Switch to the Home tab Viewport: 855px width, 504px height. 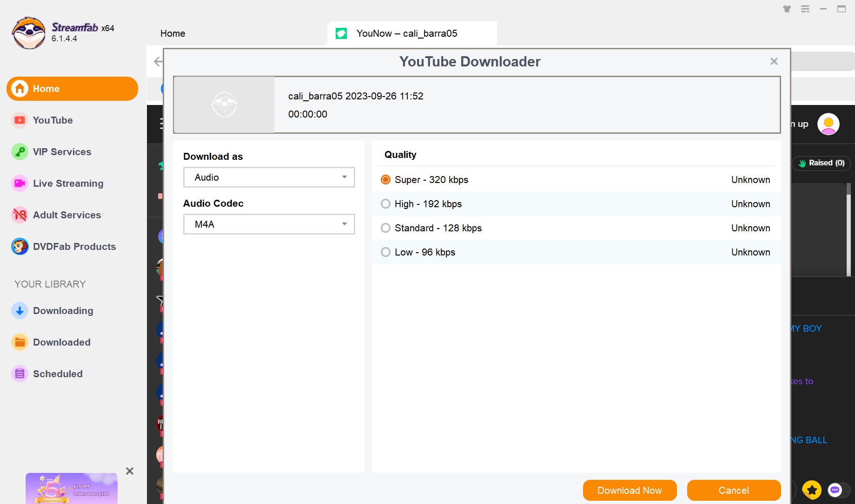172,33
